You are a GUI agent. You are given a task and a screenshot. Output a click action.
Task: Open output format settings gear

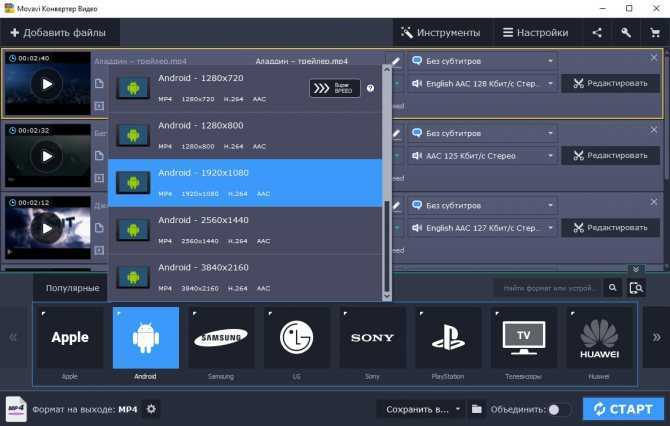click(x=151, y=409)
